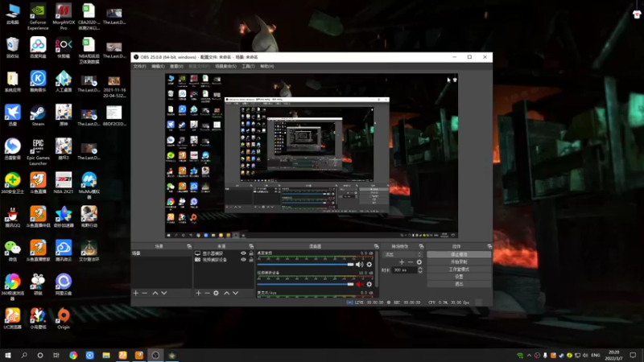
Task: Pop out the Sources dock panel
Action: tap(251, 246)
